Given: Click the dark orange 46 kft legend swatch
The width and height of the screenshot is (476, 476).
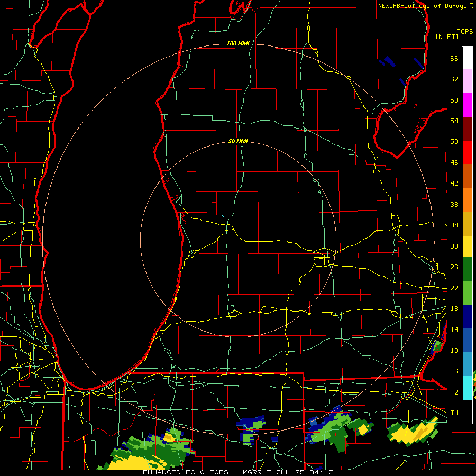Looking at the screenshot, I should 467,176.
